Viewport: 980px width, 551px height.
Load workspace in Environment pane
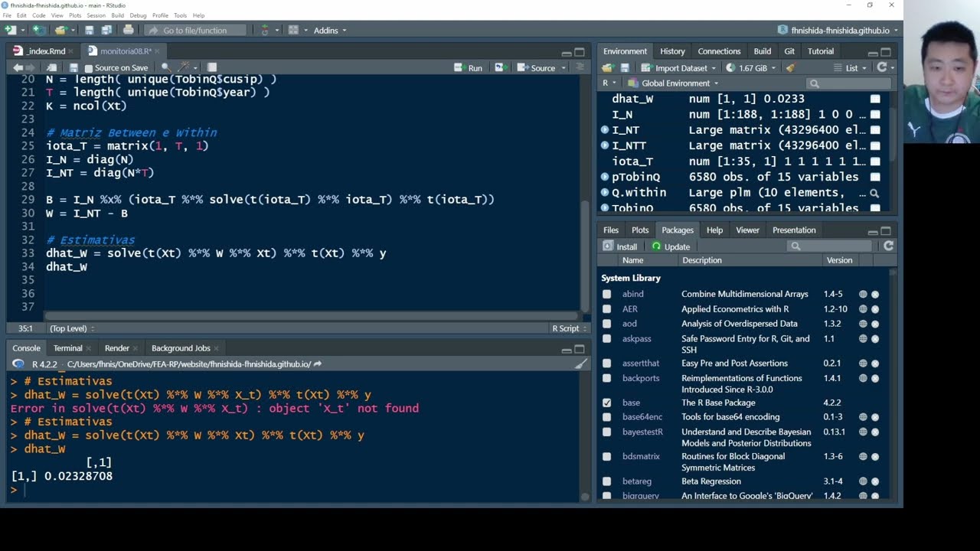click(x=608, y=67)
